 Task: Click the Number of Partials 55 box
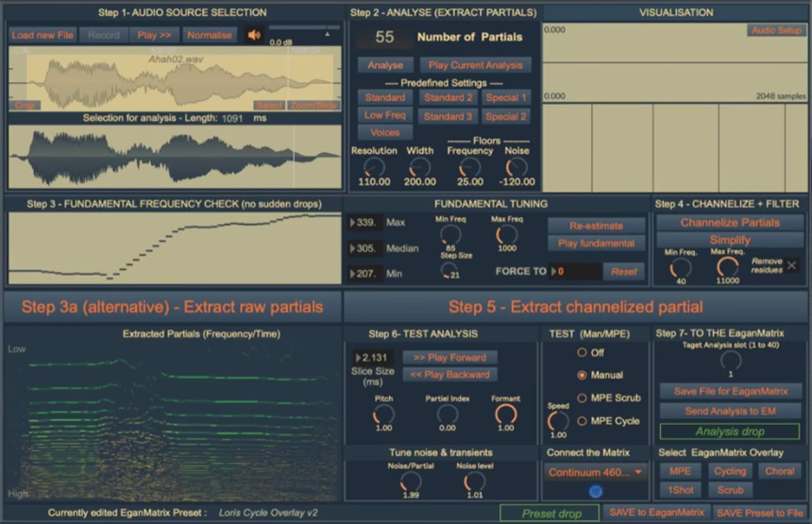click(x=385, y=37)
